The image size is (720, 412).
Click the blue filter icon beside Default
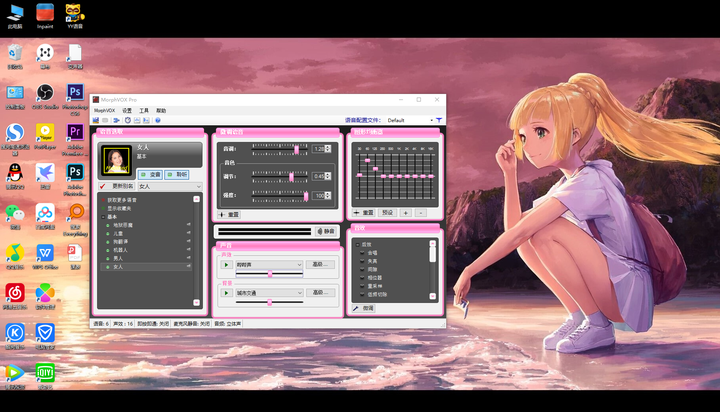pyautogui.click(x=439, y=120)
